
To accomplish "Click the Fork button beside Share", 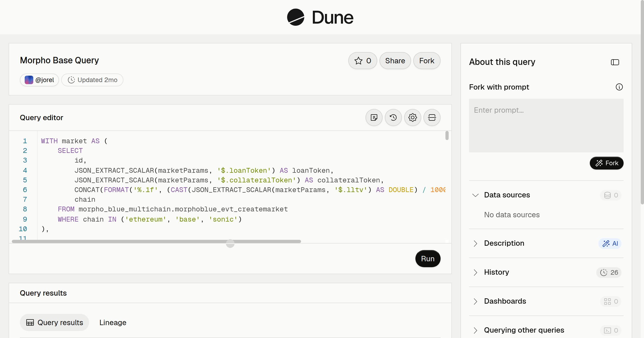I will tap(427, 61).
